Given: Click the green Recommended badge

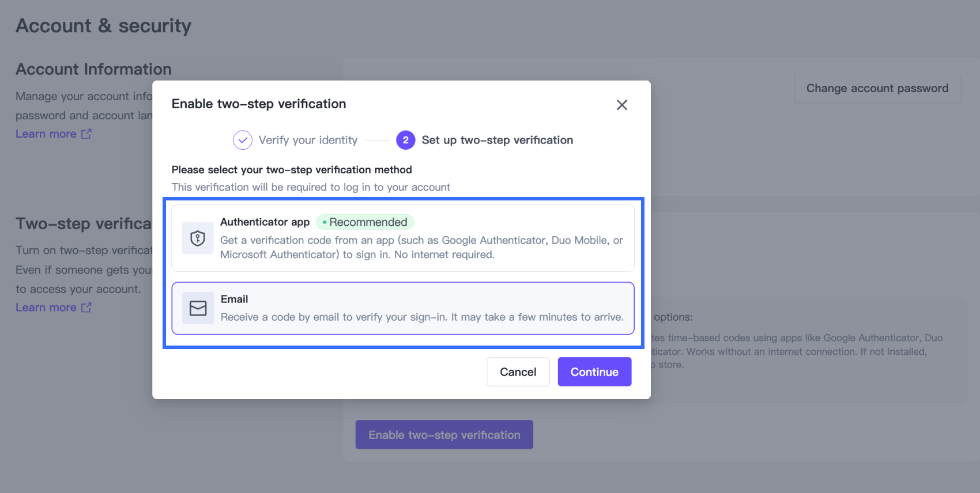Looking at the screenshot, I should coord(365,222).
